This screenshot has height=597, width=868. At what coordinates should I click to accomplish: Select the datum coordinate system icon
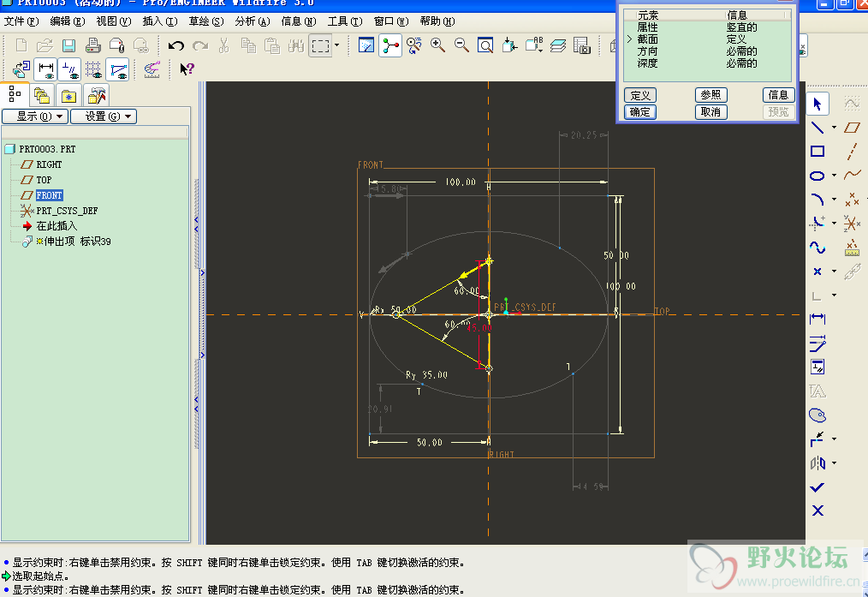(852, 224)
